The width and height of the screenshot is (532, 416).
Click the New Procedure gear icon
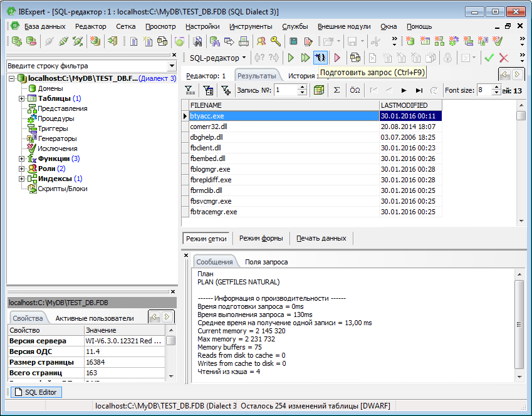point(454,41)
